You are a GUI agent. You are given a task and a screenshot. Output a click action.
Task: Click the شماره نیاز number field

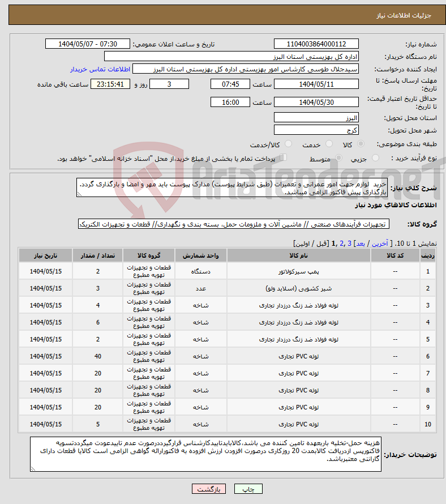coord(316,44)
